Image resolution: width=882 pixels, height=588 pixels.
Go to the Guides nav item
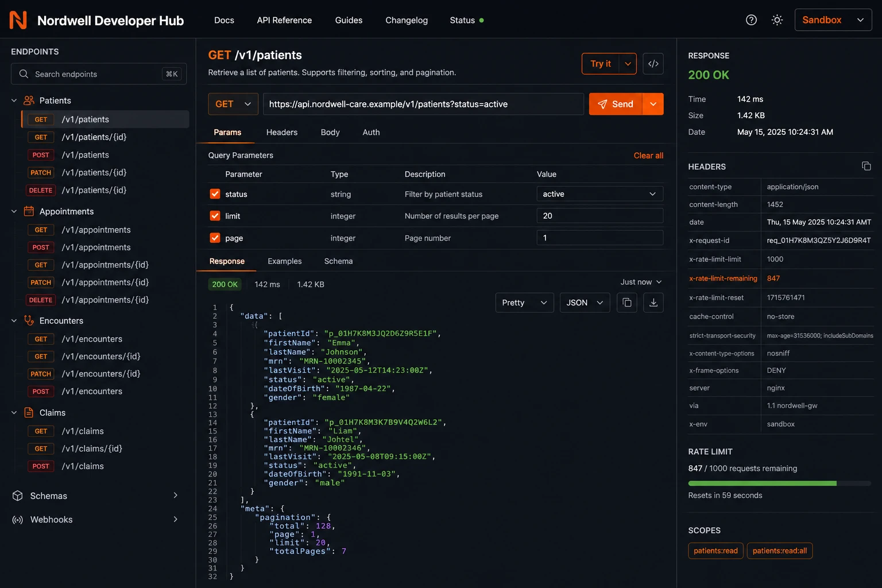point(349,20)
